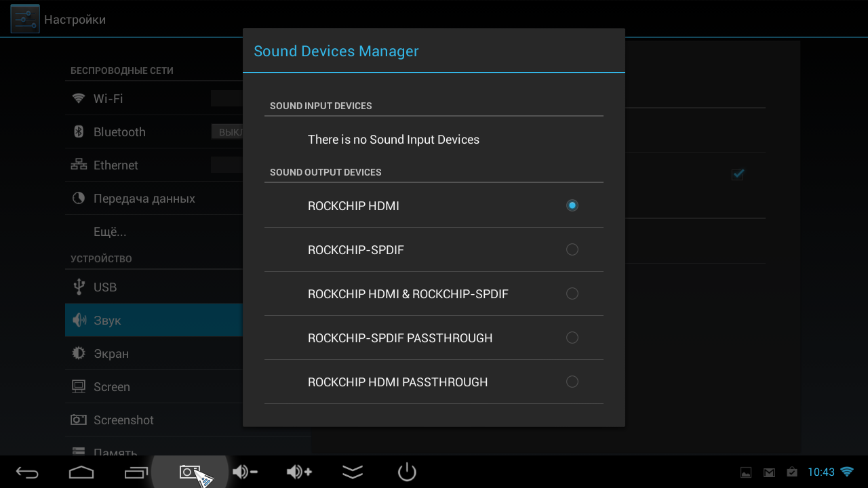Click the USB trident icon
Image resolution: width=868 pixels, height=488 pixels.
click(x=79, y=287)
